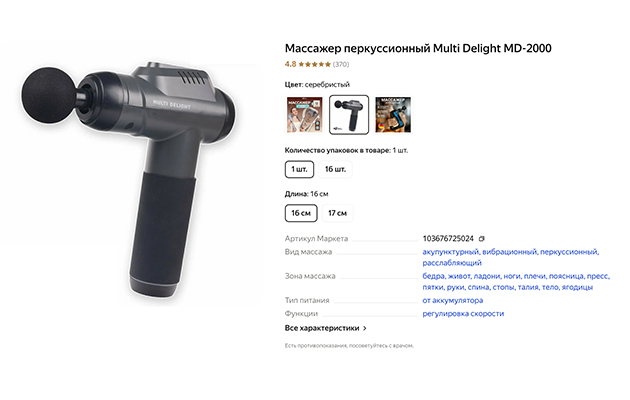Open the от аккумулятора power type link
Image resolution: width=630 pixels, height=400 pixels.
pos(452,300)
